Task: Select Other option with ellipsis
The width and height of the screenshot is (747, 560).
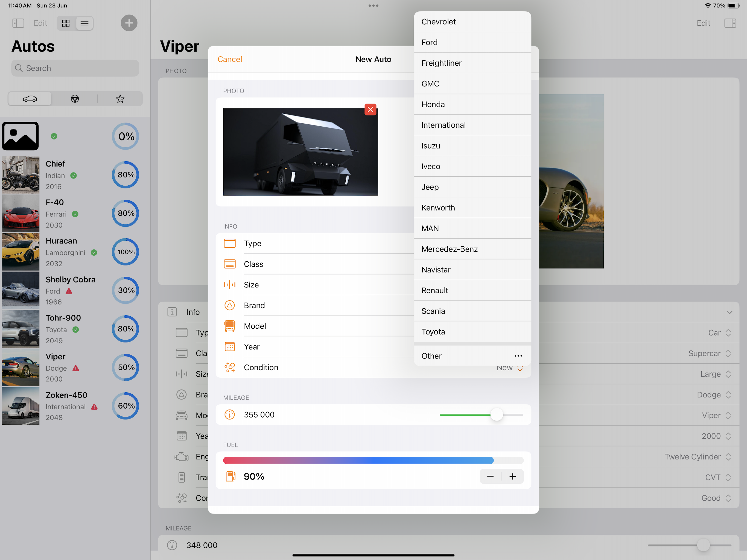Action: pos(472,356)
